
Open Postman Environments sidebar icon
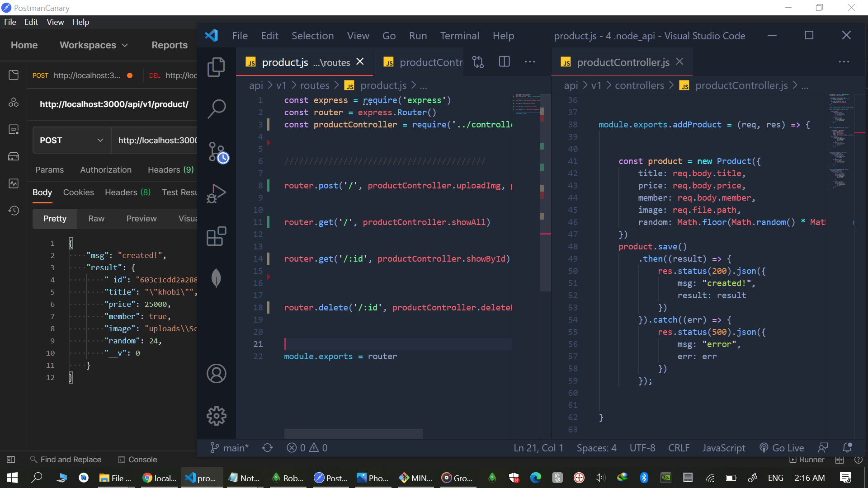pyautogui.click(x=14, y=129)
